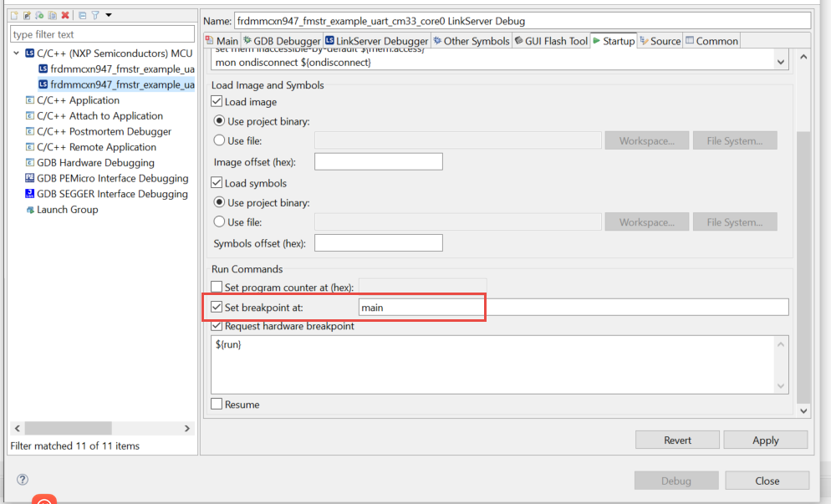Click the new launch configuration prototype icon
The width and height of the screenshot is (831, 504).
point(27,14)
